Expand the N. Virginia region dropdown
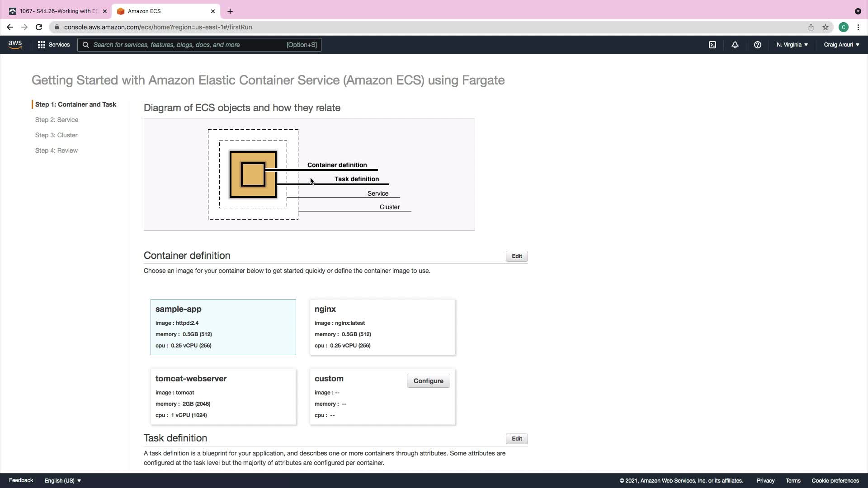This screenshot has height=488, width=868. click(x=792, y=45)
